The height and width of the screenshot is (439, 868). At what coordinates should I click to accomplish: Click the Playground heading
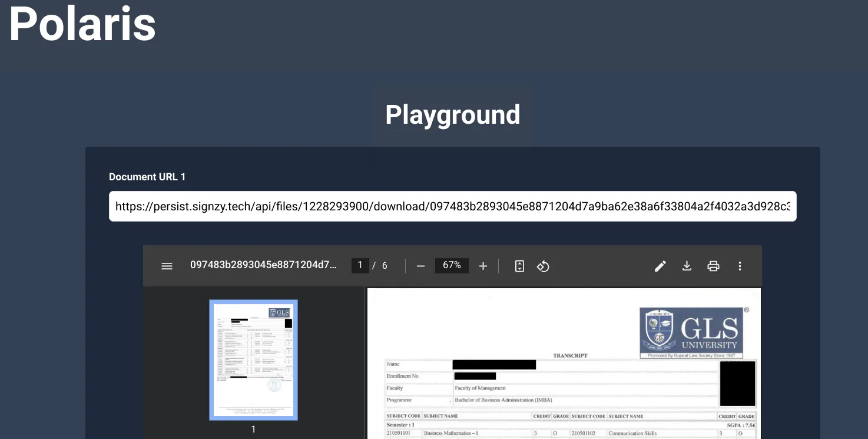tap(452, 114)
